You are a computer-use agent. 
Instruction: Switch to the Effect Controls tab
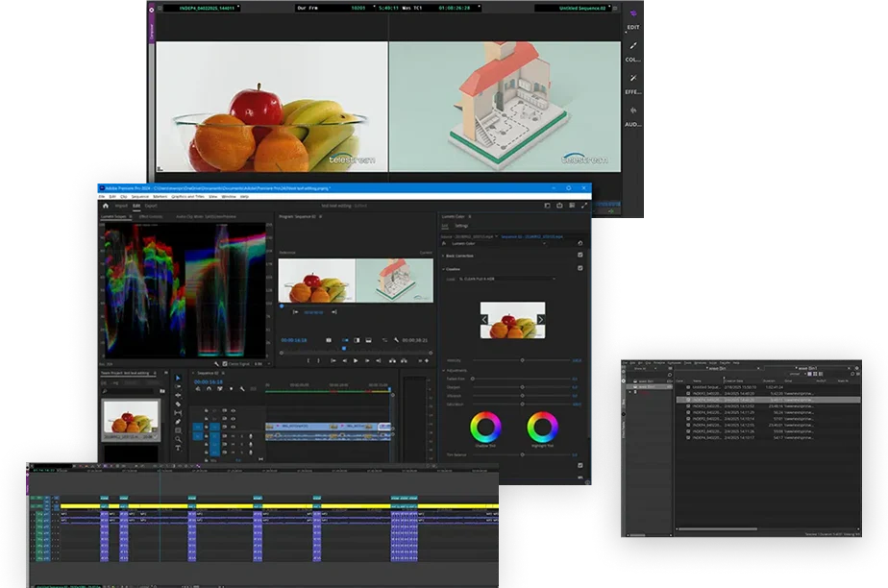[151, 217]
